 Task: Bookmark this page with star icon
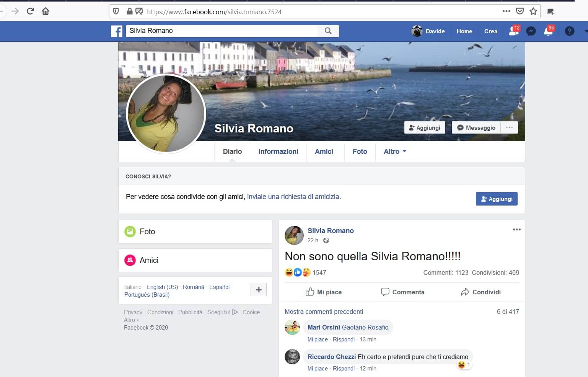pyautogui.click(x=533, y=11)
